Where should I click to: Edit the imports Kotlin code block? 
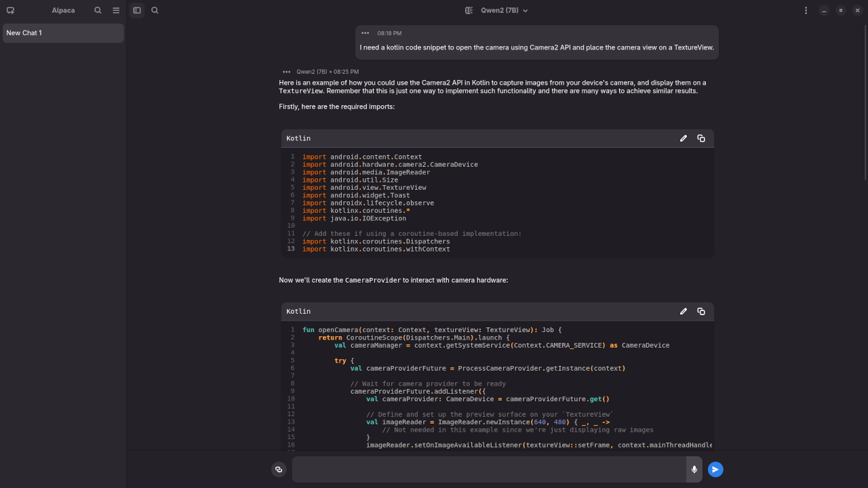point(684,138)
